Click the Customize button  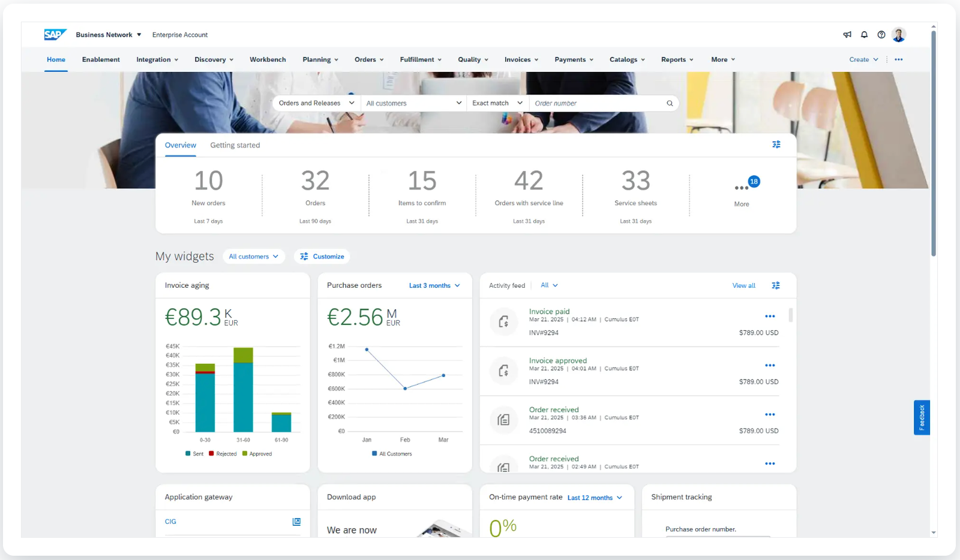322,257
